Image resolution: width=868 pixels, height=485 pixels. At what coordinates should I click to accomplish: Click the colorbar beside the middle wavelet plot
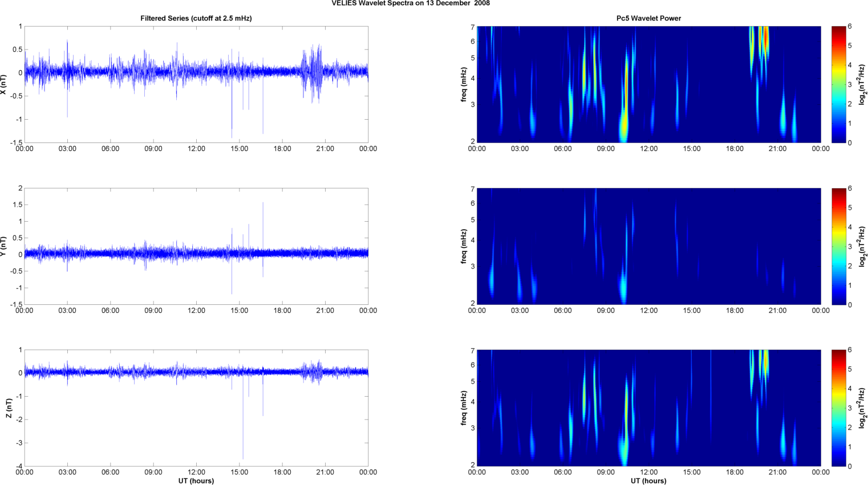coord(838,246)
